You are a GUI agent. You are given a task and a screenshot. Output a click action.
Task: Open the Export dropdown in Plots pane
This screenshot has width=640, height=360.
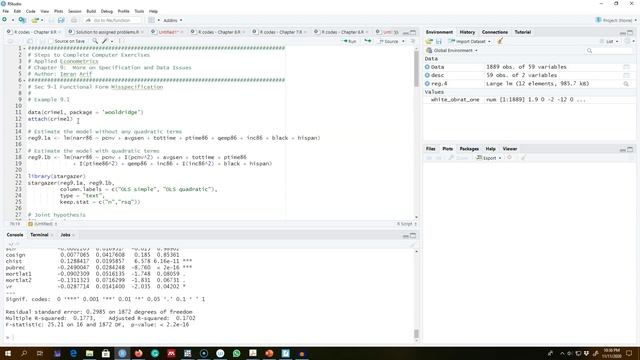[489, 158]
